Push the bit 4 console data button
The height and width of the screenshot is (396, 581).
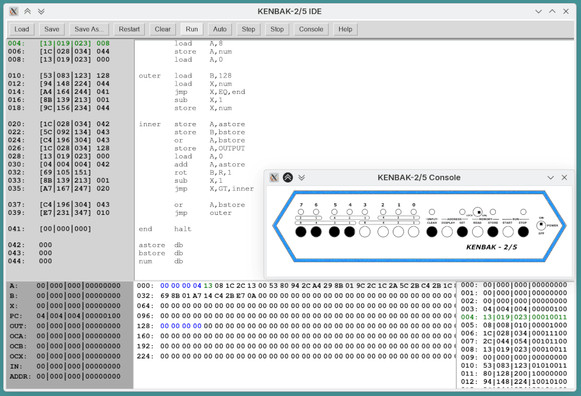tap(349, 232)
